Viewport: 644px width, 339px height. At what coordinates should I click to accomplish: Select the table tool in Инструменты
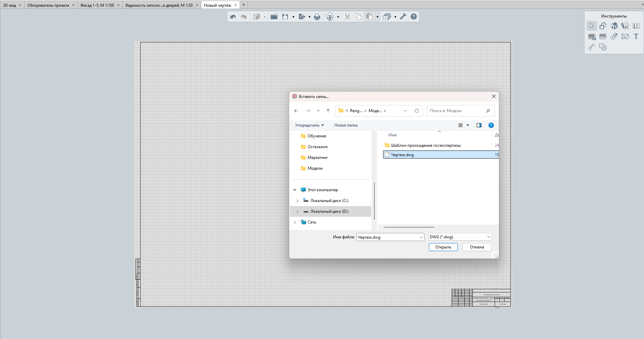(603, 36)
